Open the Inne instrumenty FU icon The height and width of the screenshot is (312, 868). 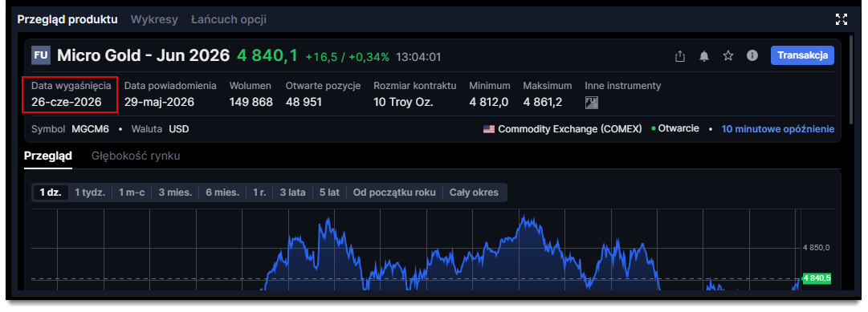click(x=591, y=103)
